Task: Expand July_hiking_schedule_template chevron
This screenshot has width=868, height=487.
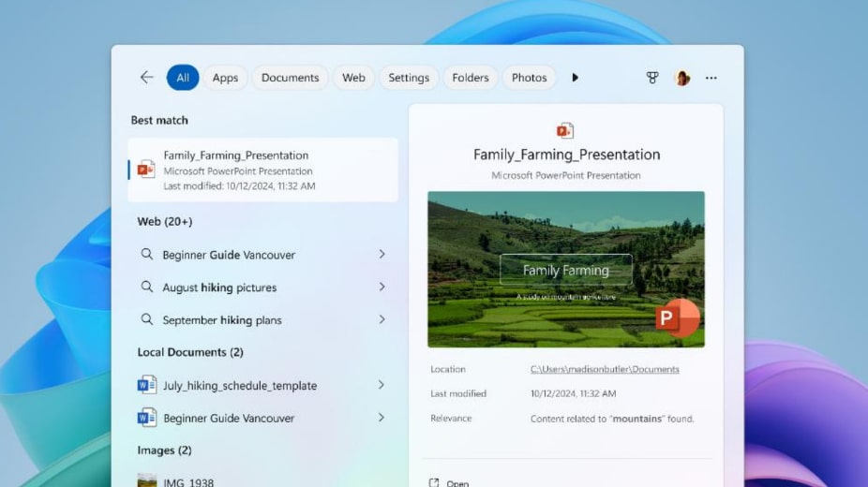Action: pos(382,385)
